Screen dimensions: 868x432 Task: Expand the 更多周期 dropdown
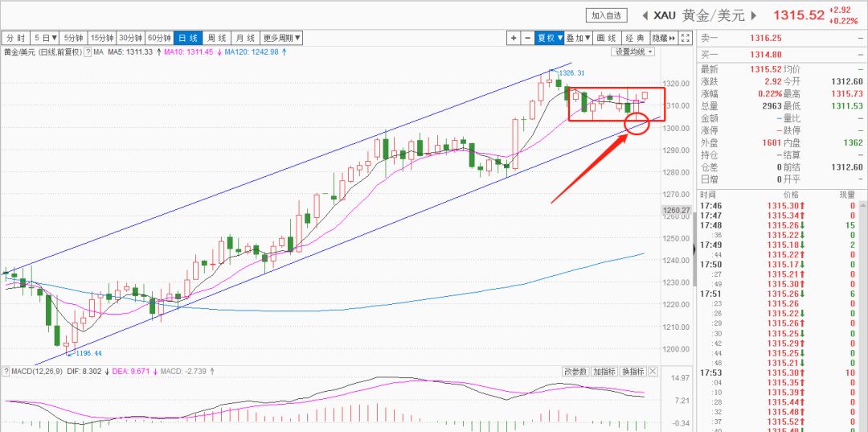(282, 39)
